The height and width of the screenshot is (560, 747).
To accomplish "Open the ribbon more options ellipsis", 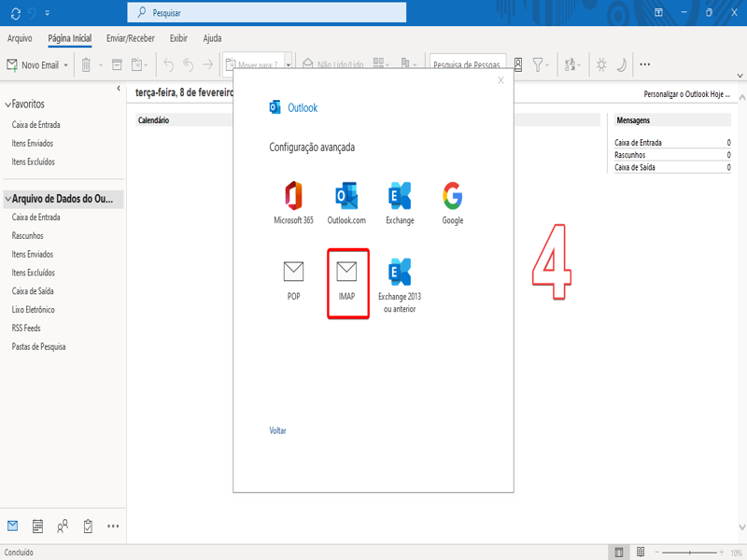I will (x=645, y=64).
